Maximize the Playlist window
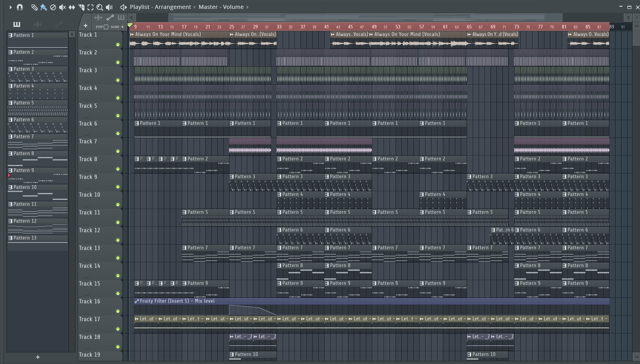The width and height of the screenshot is (640, 364). (629, 7)
